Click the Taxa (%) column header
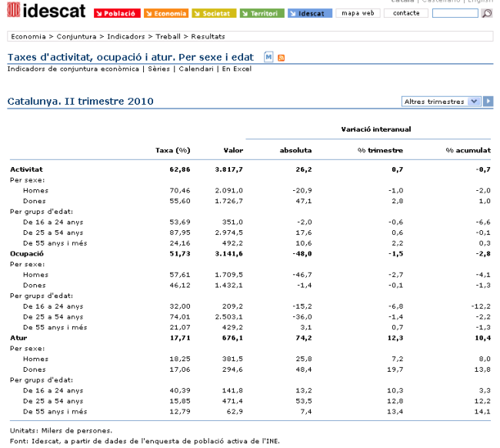 coord(173,150)
